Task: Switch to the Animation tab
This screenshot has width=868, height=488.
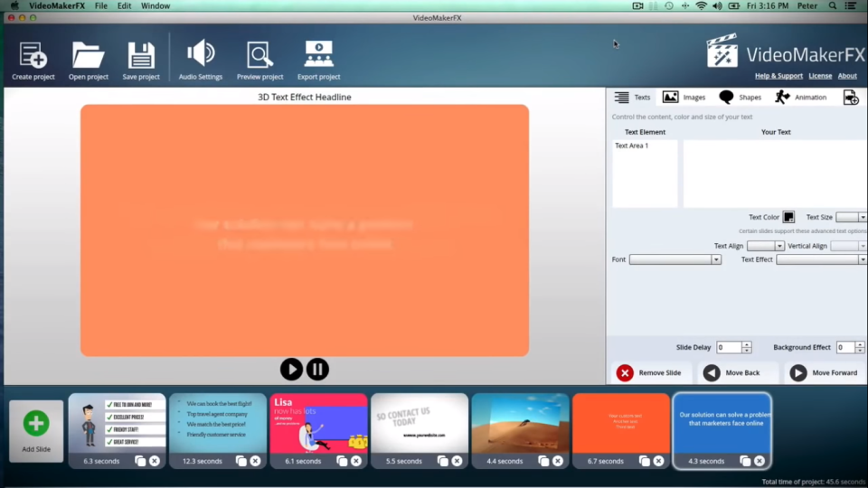Action: pyautogui.click(x=800, y=98)
